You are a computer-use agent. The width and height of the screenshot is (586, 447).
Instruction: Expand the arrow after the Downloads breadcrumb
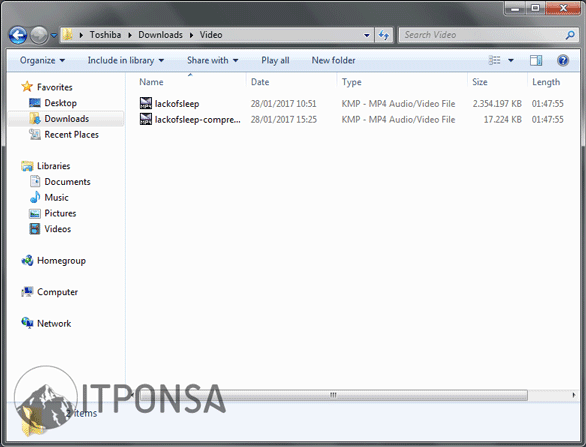click(x=191, y=35)
